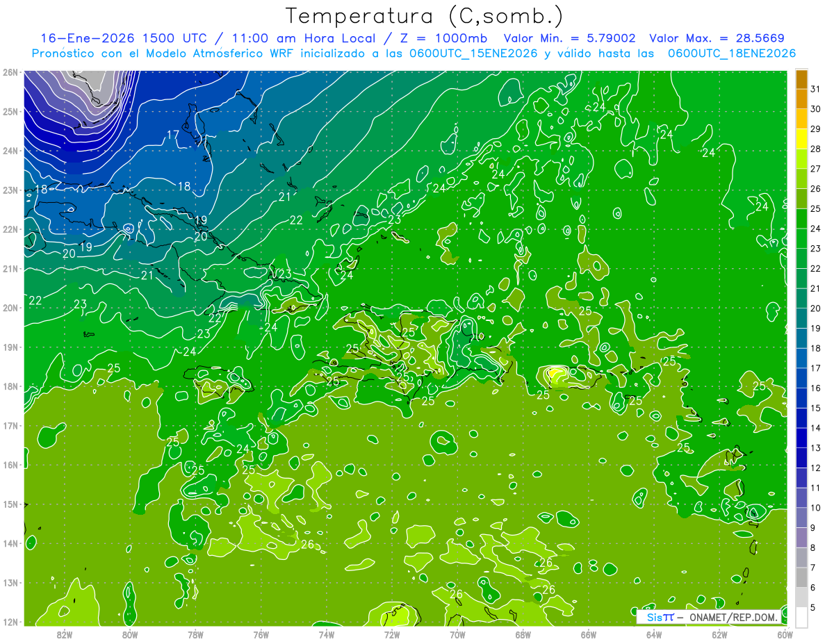
Task: Pick the dark-blue swatch between 13 and 14
Action: (801, 438)
